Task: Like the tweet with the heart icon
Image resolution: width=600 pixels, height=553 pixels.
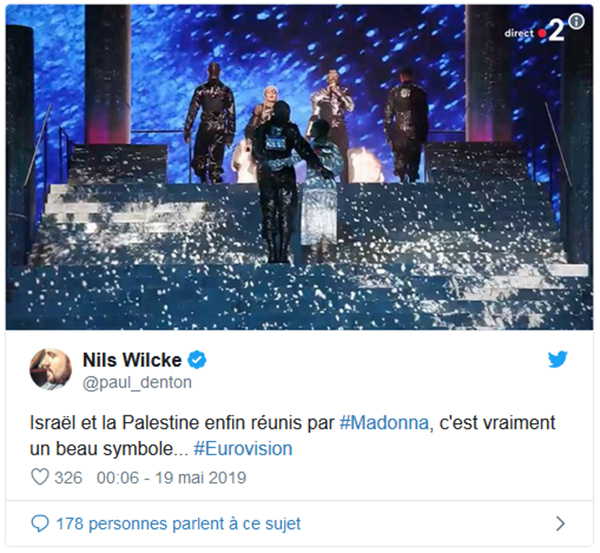Action: tap(40, 477)
